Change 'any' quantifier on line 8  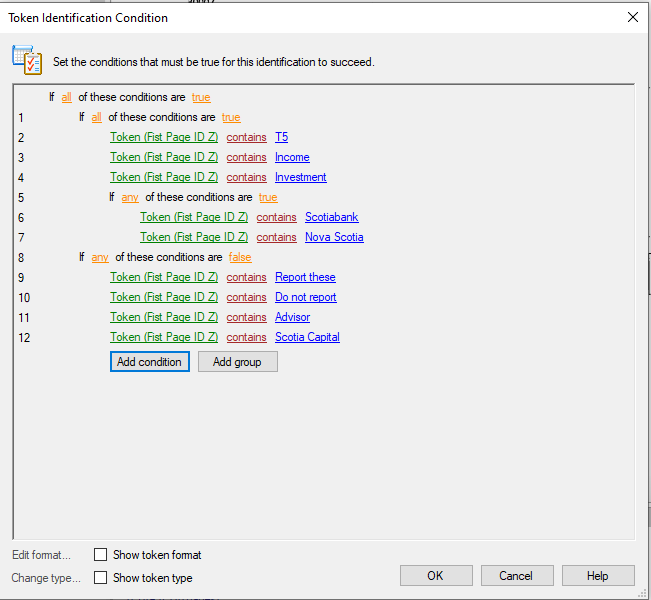point(100,257)
